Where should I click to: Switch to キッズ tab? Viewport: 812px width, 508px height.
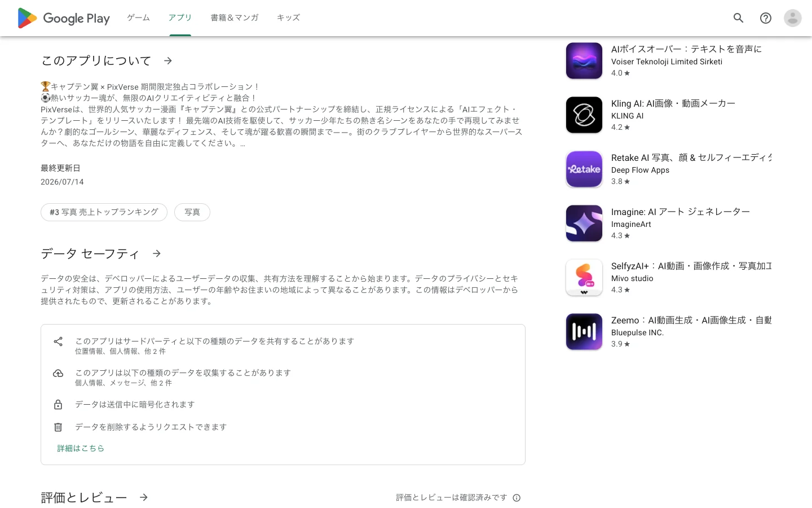(x=288, y=17)
